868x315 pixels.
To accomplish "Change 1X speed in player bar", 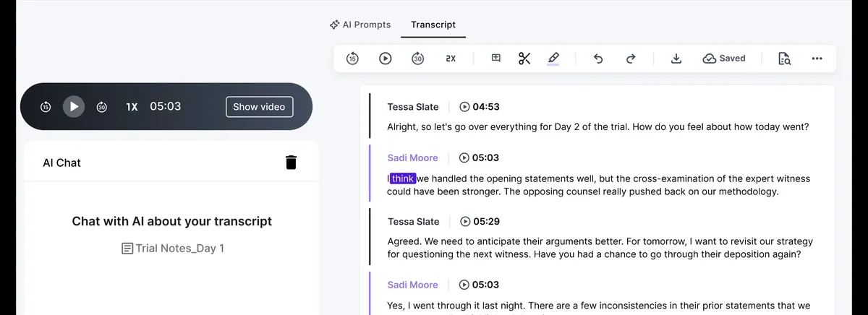I will point(132,106).
